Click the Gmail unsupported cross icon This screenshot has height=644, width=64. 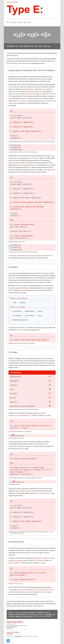tap(50, 389)
